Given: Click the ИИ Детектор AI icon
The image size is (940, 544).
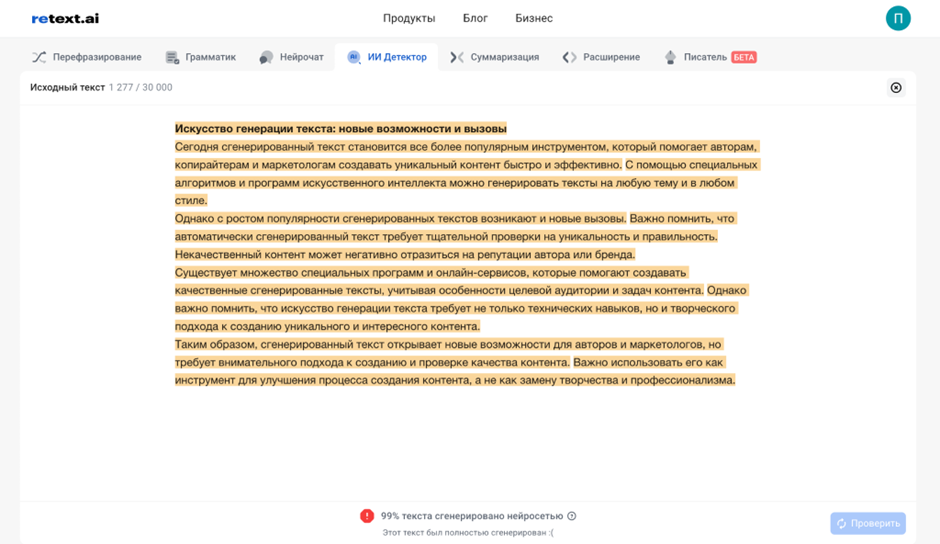Looking at the screenshot, I should tap(354, 57).
